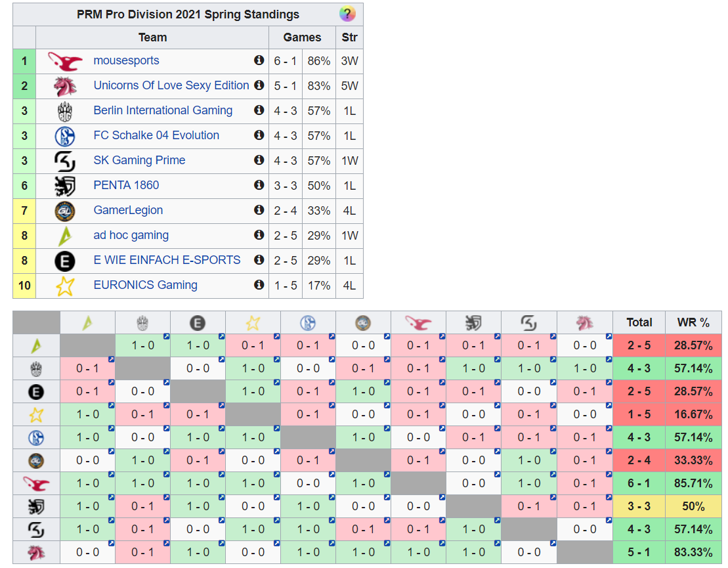728x568 pixels.
Task: Click mousesports 6 - 1 total cell
Action: pyautogui.click(x=639, y=483)
